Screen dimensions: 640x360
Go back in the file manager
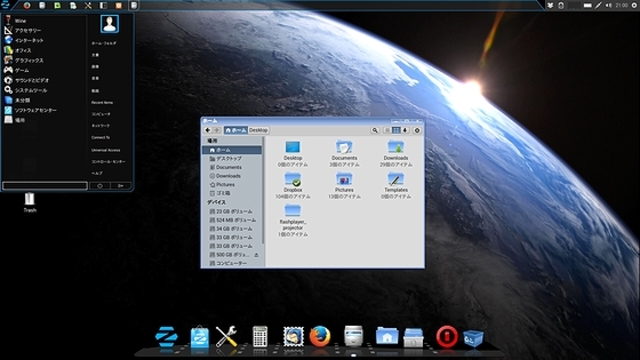point(208,130)
